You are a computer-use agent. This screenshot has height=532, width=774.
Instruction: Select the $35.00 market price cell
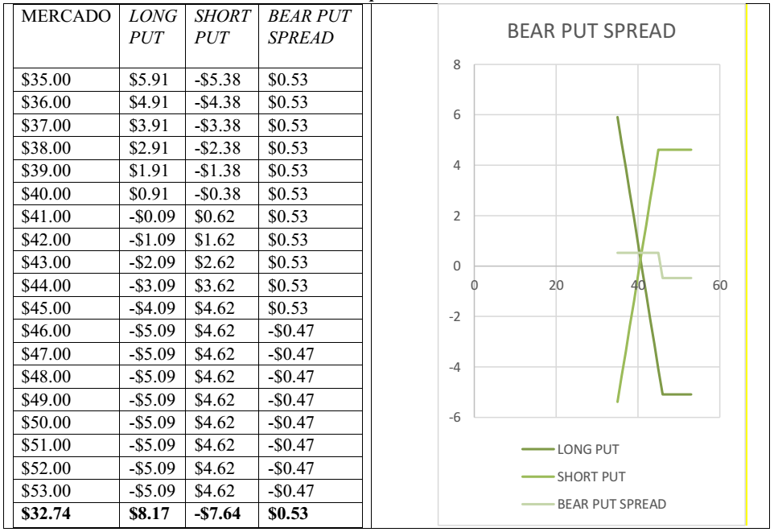pos(46,80)
